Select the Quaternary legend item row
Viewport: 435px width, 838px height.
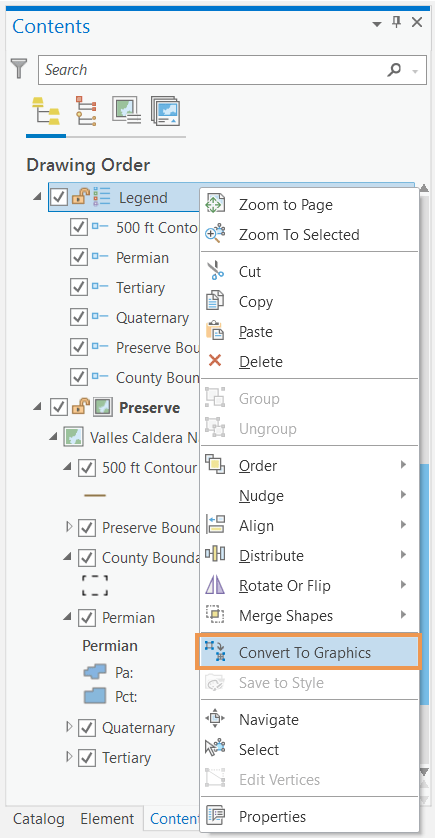(x=152, y=318)
